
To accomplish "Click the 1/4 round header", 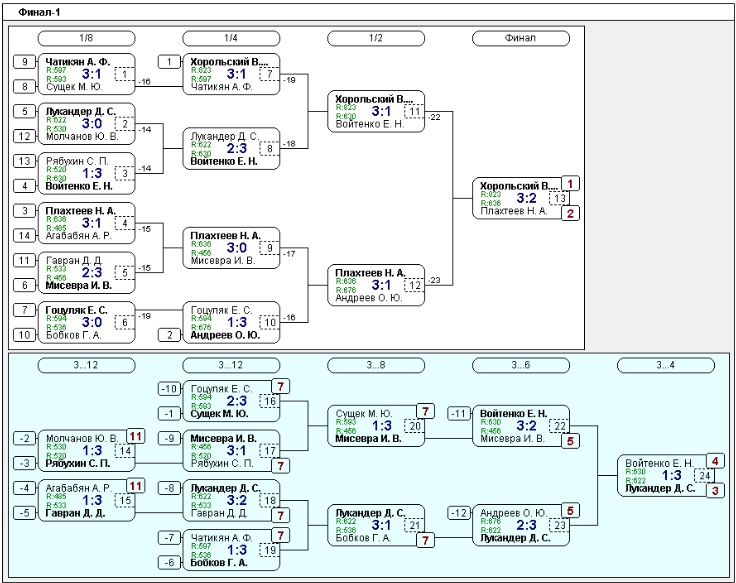I will click(x=231, y=38).
